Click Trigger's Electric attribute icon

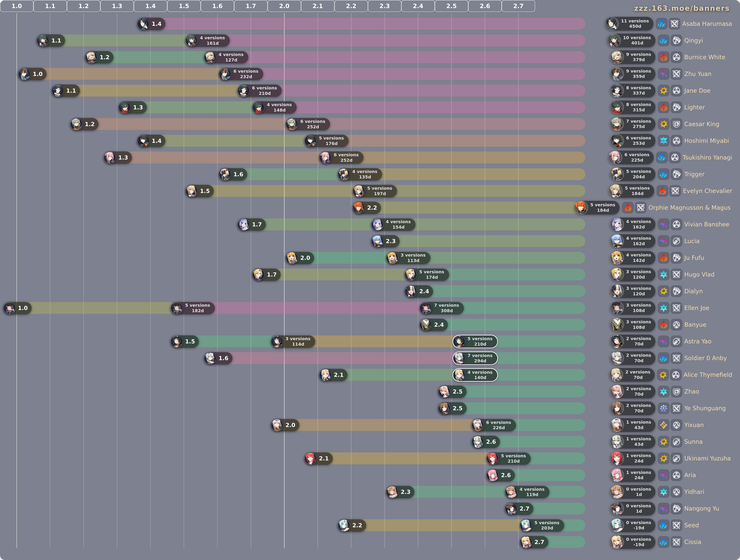point(664,174)
